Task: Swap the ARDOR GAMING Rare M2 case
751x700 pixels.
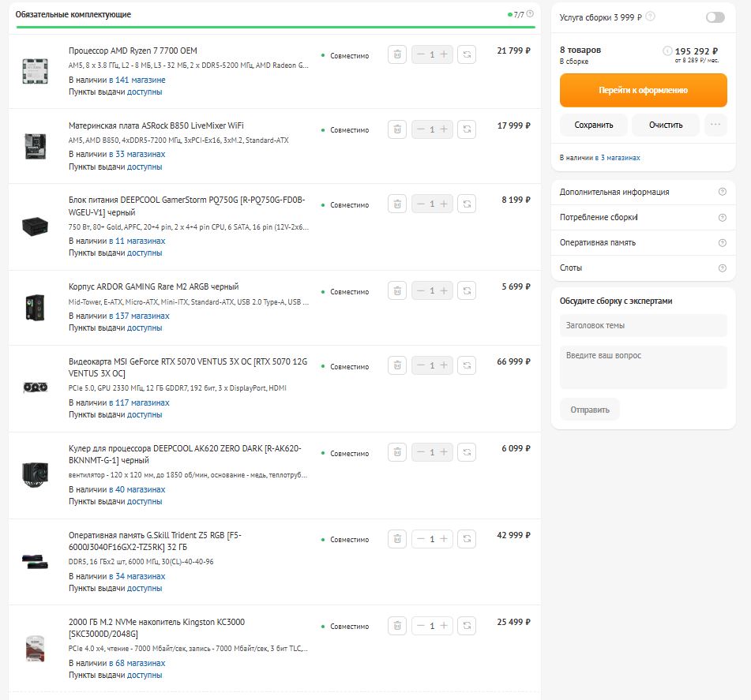Action: (467, 291)
